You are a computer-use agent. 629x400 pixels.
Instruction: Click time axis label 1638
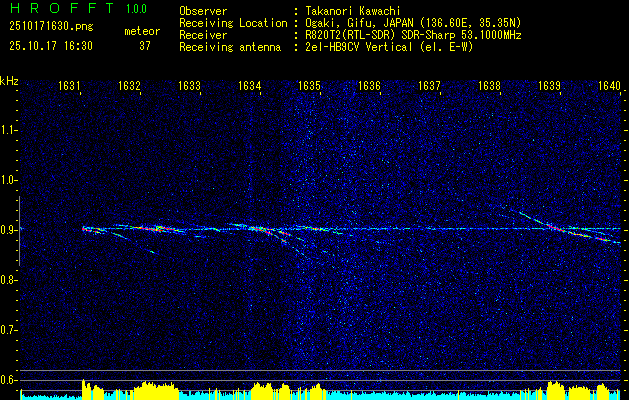[489, 86]
